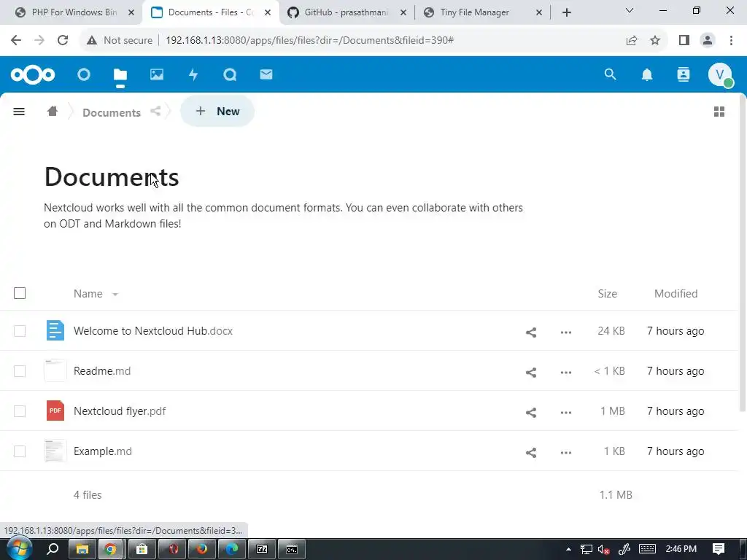
Task: Open the Mail envelope icon
Action: click(266, 74)
